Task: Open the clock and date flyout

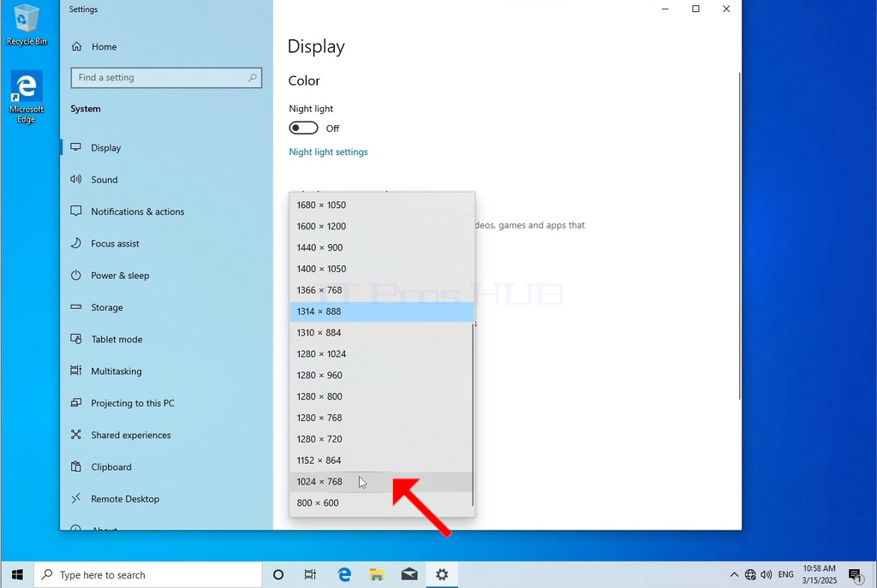Action: (x=820, y=574)
